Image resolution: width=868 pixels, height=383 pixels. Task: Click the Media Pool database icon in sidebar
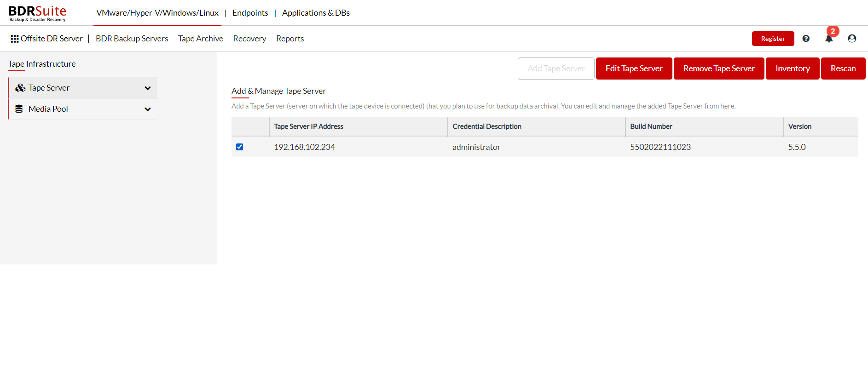pyautogui.click(x=19, y=109)
